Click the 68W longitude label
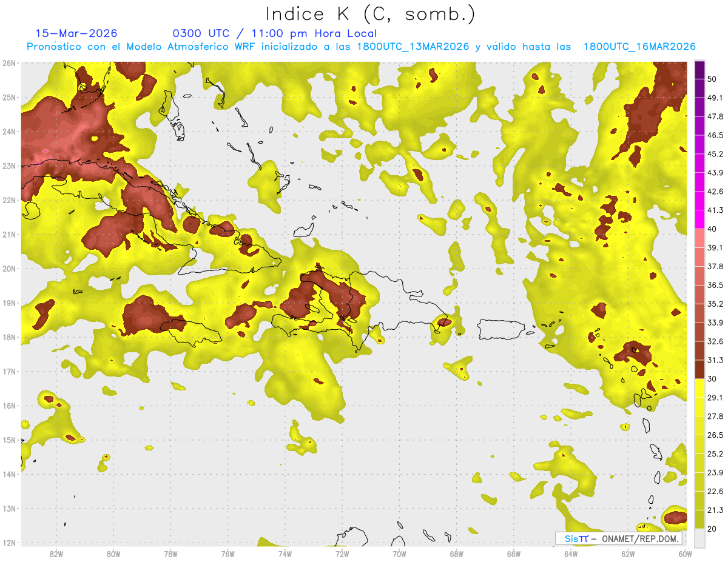 [x=456, y=554]
